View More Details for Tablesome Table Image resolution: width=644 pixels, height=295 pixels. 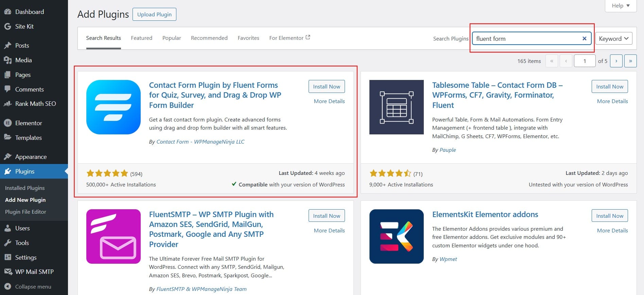612,101
